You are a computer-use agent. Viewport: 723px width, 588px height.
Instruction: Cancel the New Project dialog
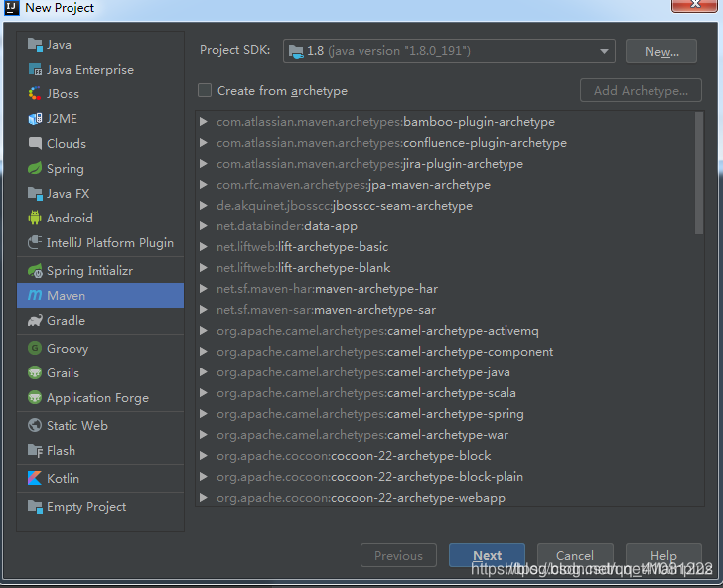point(575,555)
